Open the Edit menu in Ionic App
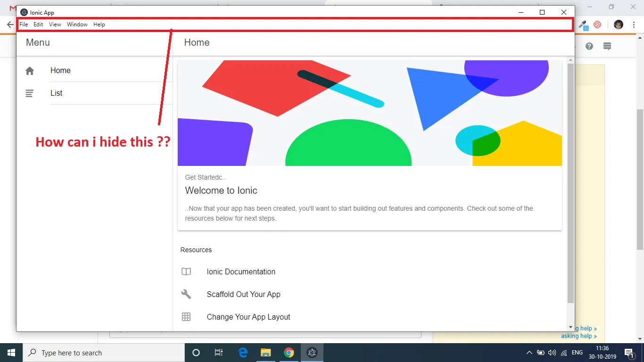This screenshot has width=644, height=362. point(38,25)
